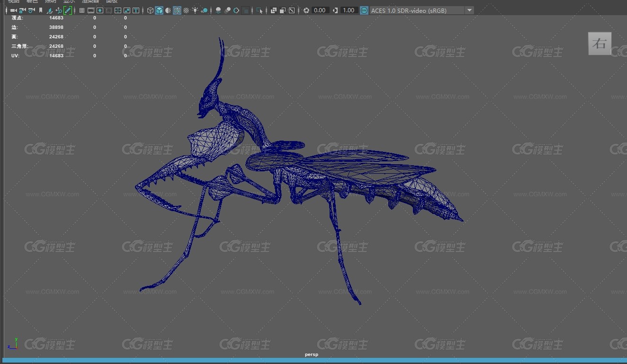Switch to Wireframe shading mode
Screen dimensions: 627x364
click(x=150, y=10)
